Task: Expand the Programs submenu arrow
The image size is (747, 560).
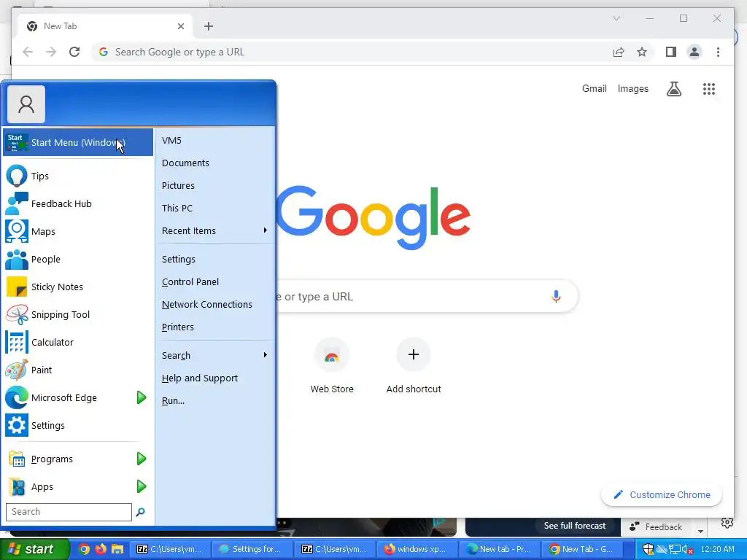Action: point(142,459)
